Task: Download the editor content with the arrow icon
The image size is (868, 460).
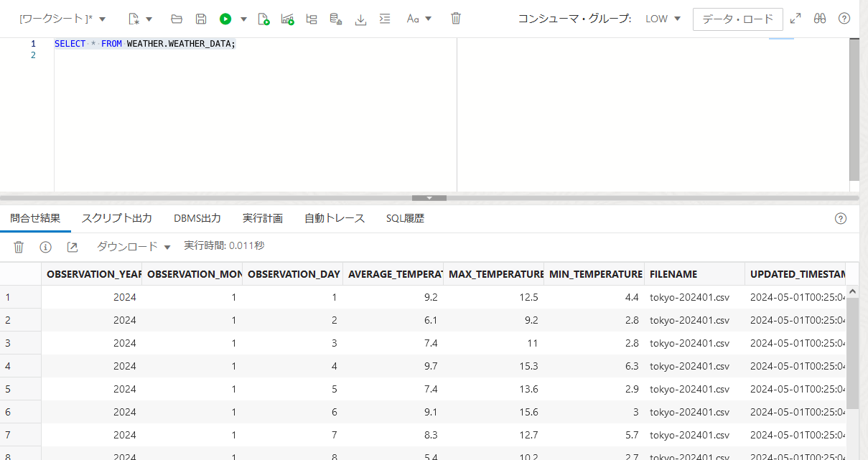Action: coord(361,19)
